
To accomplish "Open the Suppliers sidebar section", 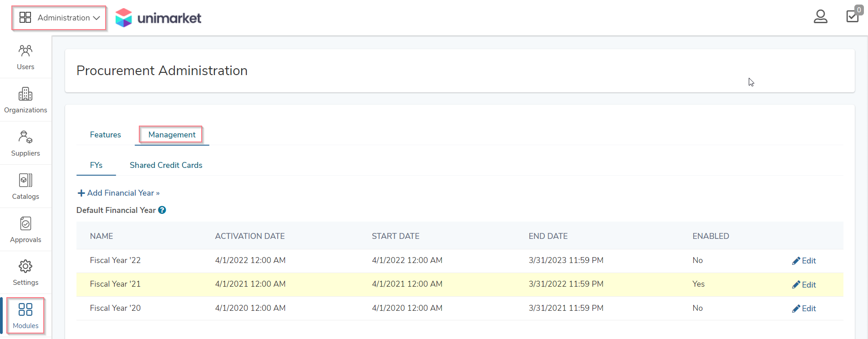I will coord(25,144).
